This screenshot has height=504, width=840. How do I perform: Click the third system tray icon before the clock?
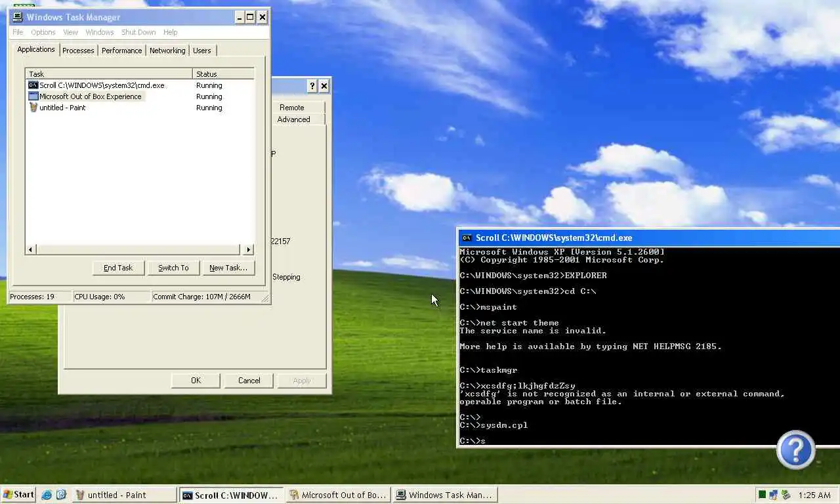pyautogui.click(x=786, y=495)
